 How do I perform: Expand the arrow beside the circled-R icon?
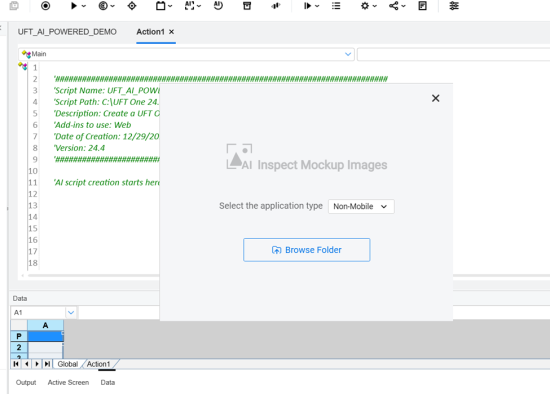pos(113,6)
